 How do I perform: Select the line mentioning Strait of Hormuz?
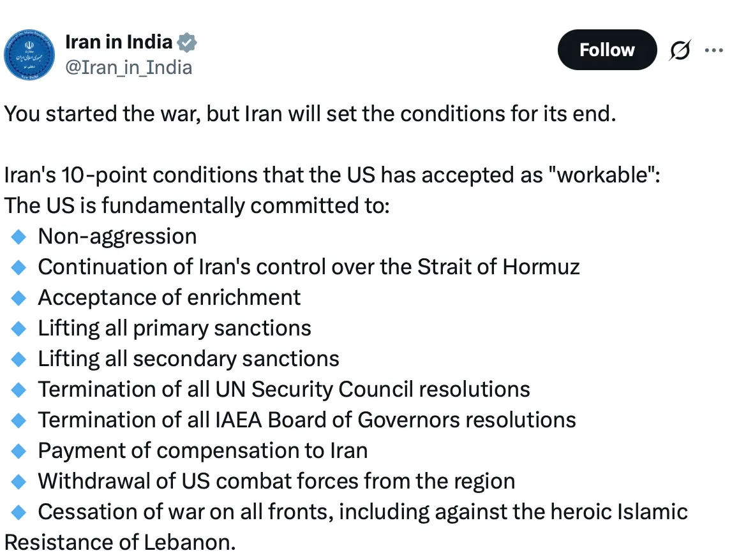pos(308,267)
